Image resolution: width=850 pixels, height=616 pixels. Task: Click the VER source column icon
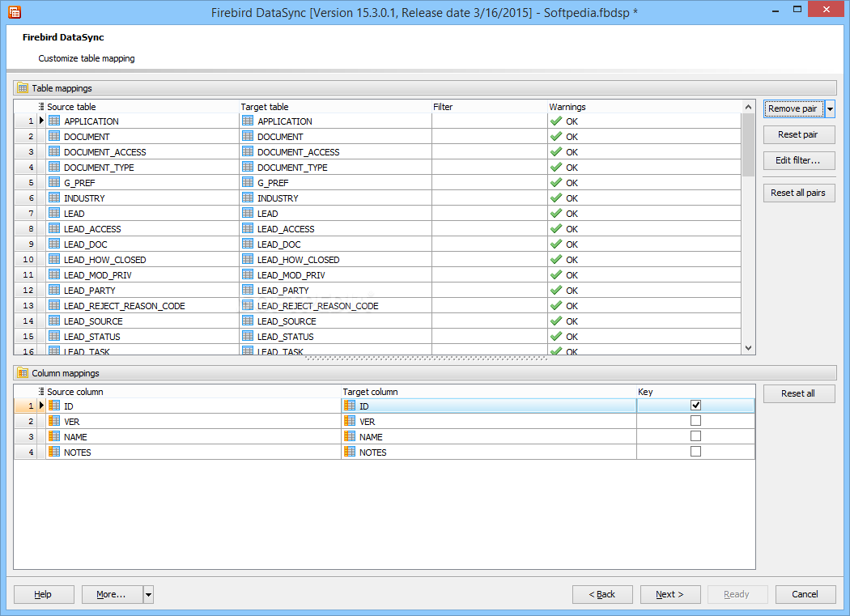[x=54, y=421]
